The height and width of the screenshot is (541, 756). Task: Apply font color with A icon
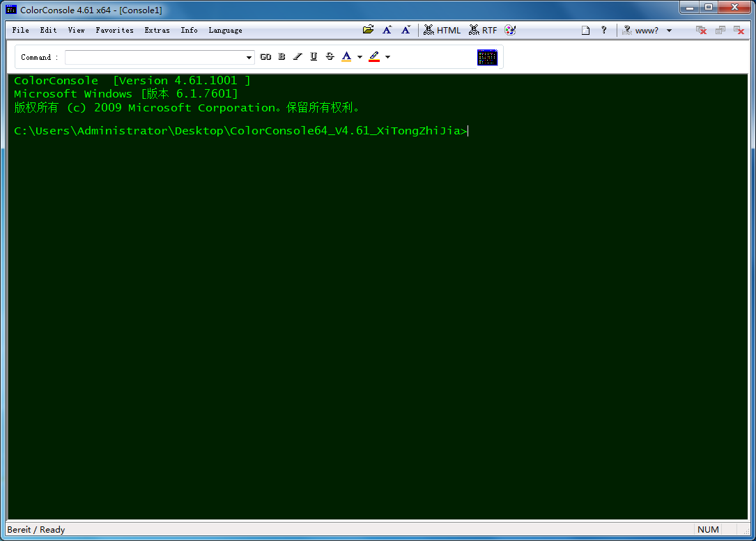tap(346, 57)
